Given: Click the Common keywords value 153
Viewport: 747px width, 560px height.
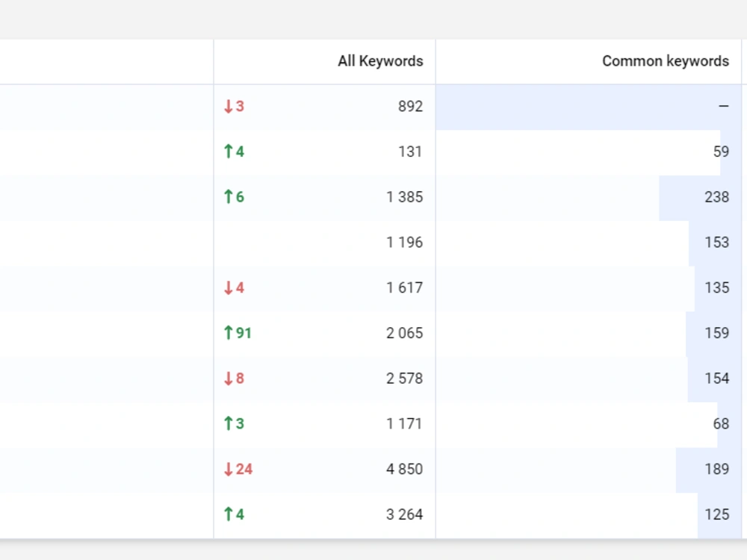Looking at the screenshot, I should (x=717, y=242).
